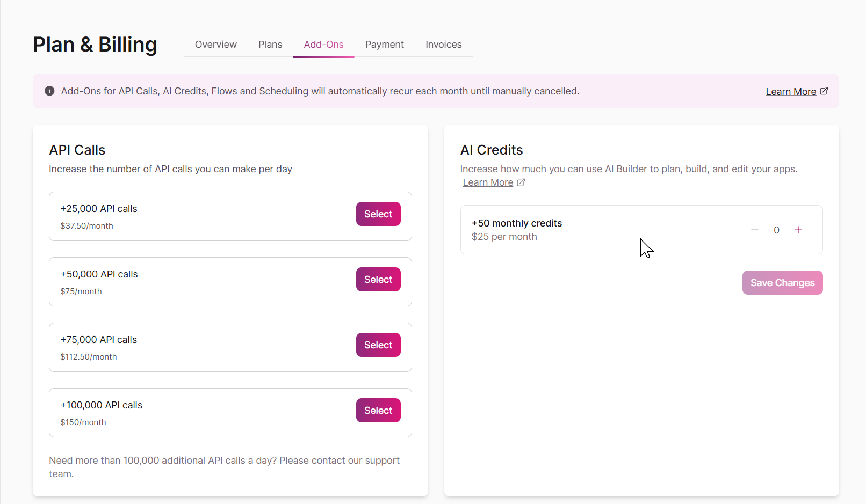Select the +75,000 API calls add-on

click(x=378, y=345)
